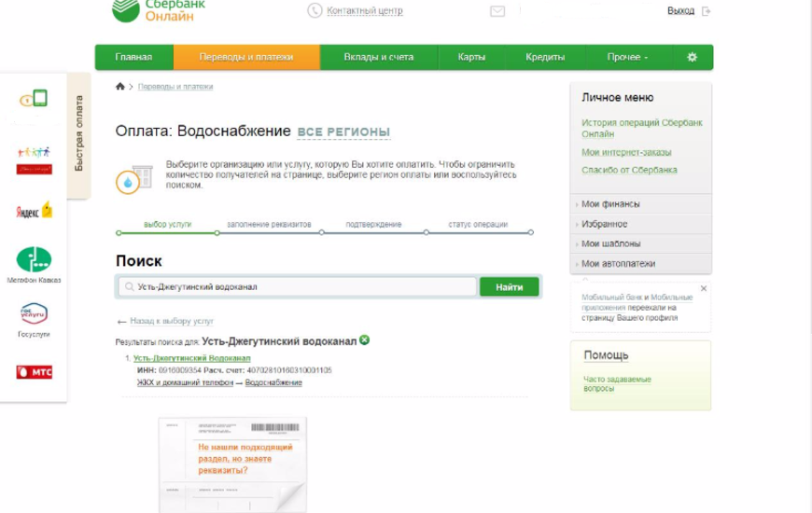Viewport: 812px width, 513px height.
Task: Select the Gosuslugi quick payment icon
Action: (34, 314)
